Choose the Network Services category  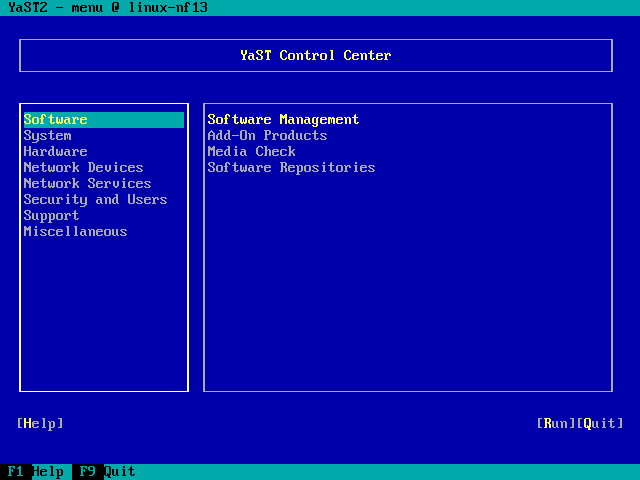[x=87, y=183]
